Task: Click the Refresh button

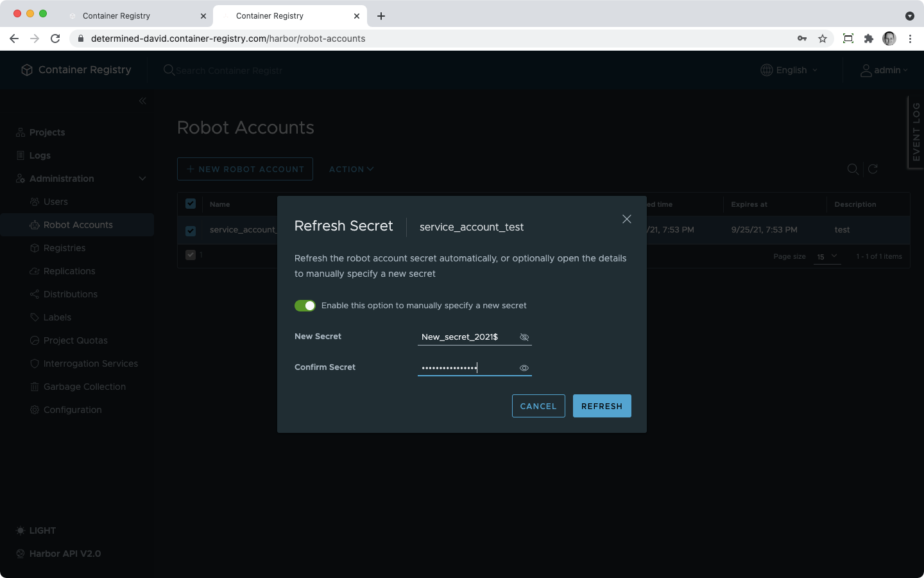Action: tap(602, 406)
